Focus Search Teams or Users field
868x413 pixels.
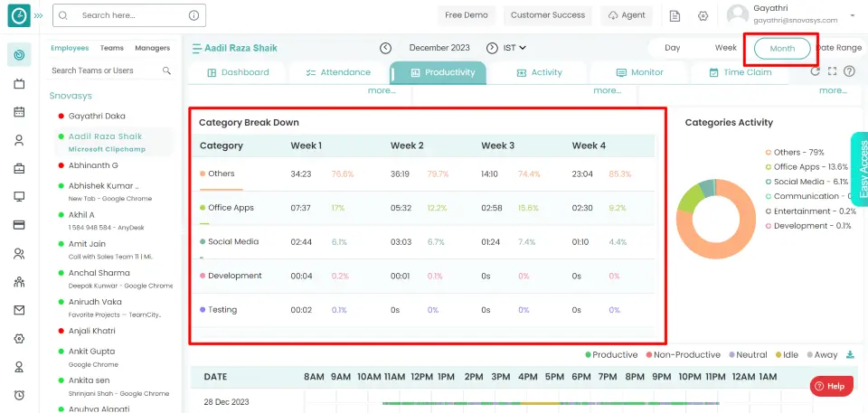point(110,70)
